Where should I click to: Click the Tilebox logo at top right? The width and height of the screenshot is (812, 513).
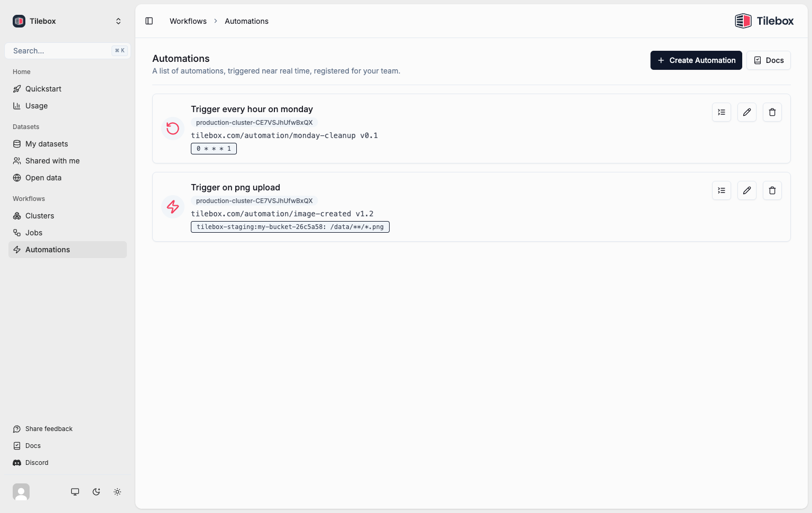[764, 21]
